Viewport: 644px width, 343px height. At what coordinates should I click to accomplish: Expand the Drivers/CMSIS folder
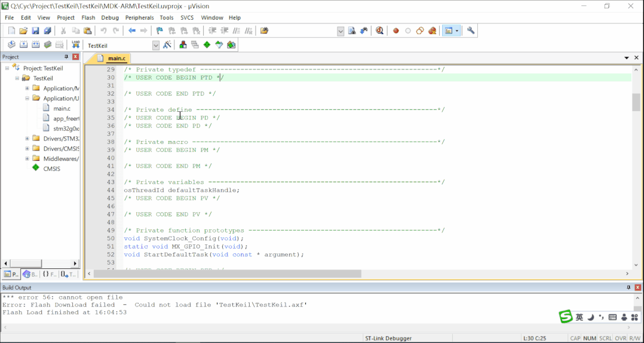[x=27, y=148]
